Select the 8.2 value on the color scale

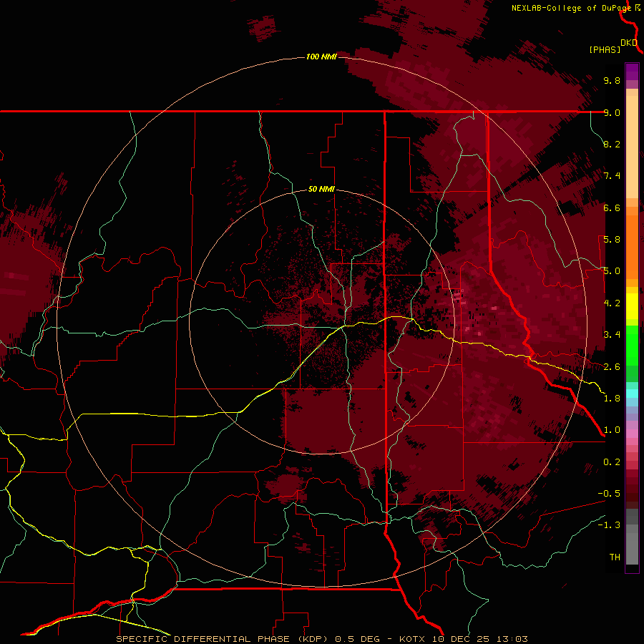tap(612, 144)
